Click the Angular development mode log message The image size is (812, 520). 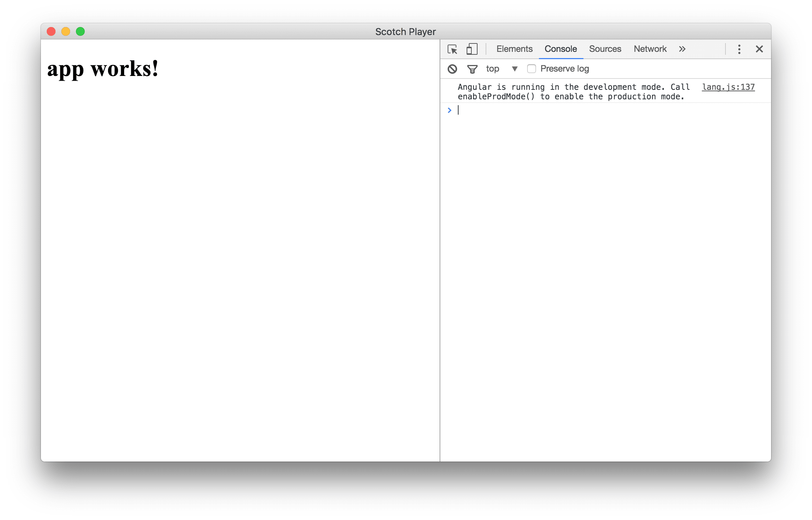[x=573, y=92]
